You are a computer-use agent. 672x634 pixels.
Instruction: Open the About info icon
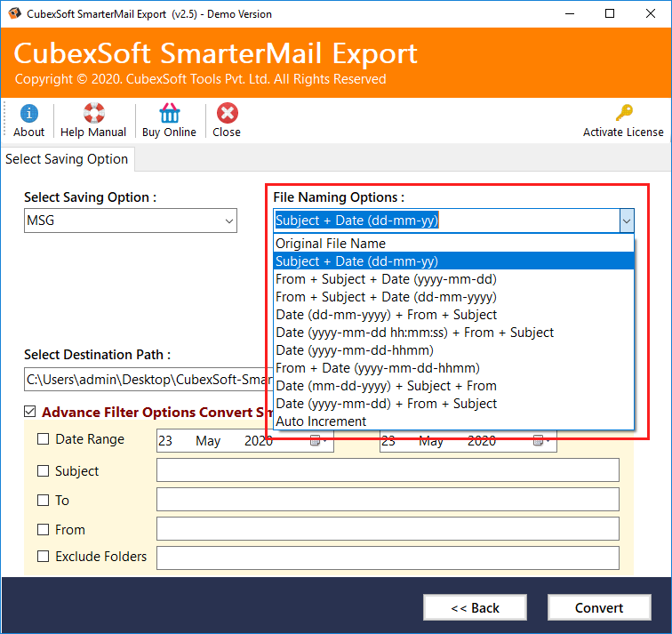pos(28,113)
